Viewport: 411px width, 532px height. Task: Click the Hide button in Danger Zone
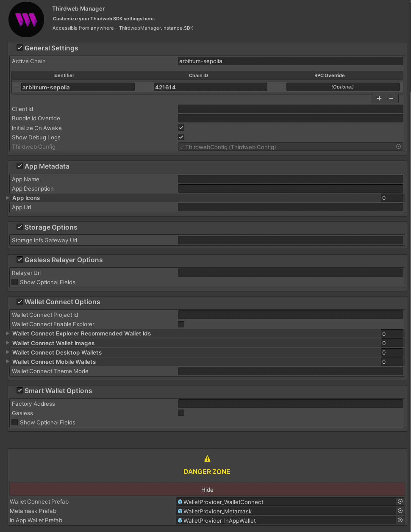[207, 490]
